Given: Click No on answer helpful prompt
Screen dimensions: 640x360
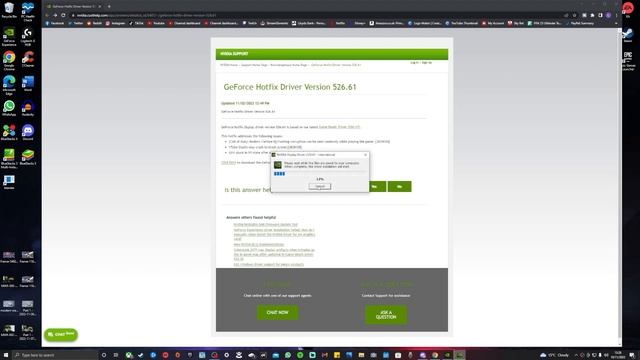Looking at the screenshot, I should pos(400,187).
